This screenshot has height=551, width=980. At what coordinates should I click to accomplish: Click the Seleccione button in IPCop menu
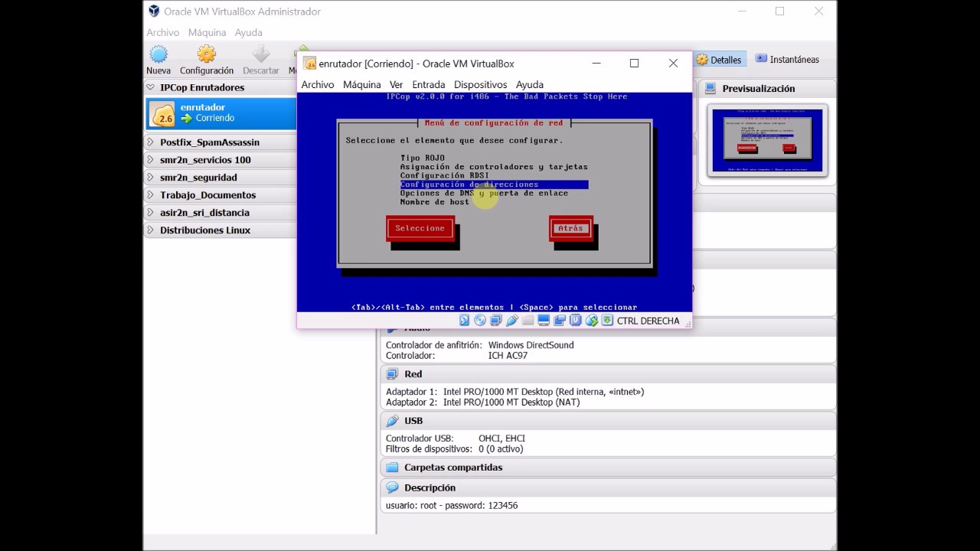[420, 228]
